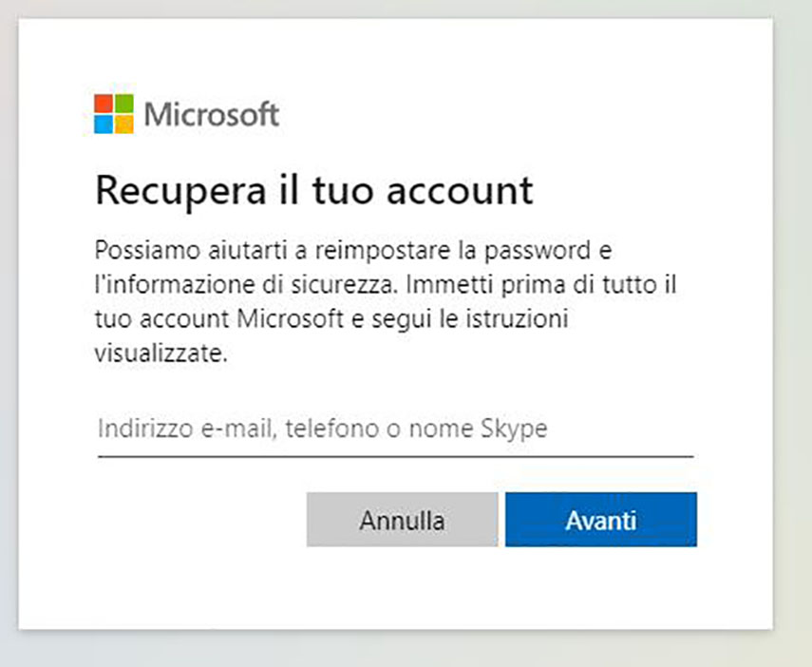Select the red square in the Microsoft logo
Screen dimensions: 812x667
coord(104,103)
